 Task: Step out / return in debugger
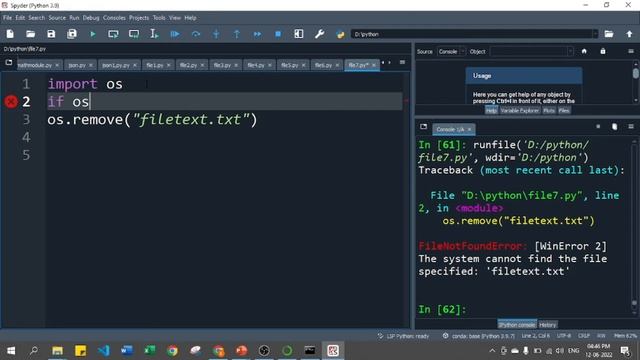(x=237, y=34)
